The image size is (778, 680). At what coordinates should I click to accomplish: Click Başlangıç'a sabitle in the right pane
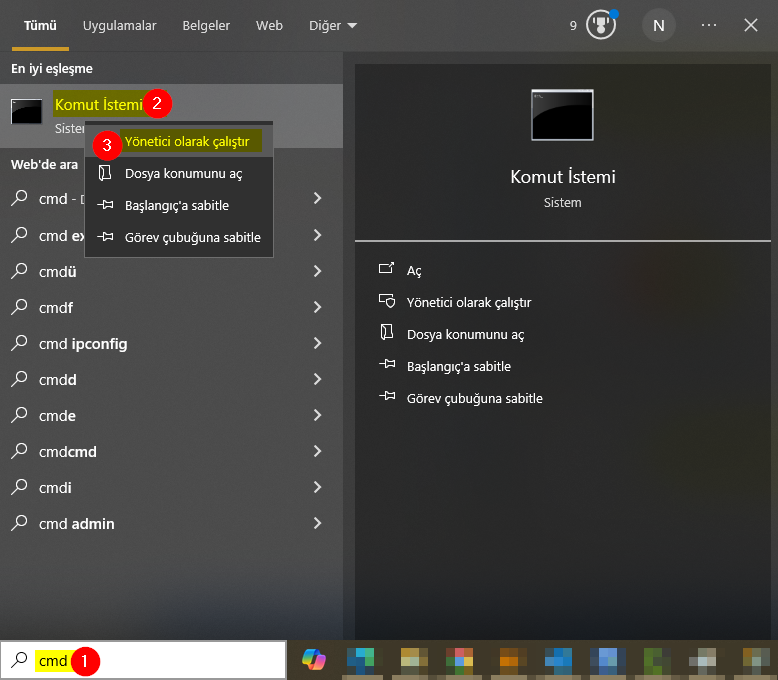point(459,366)
